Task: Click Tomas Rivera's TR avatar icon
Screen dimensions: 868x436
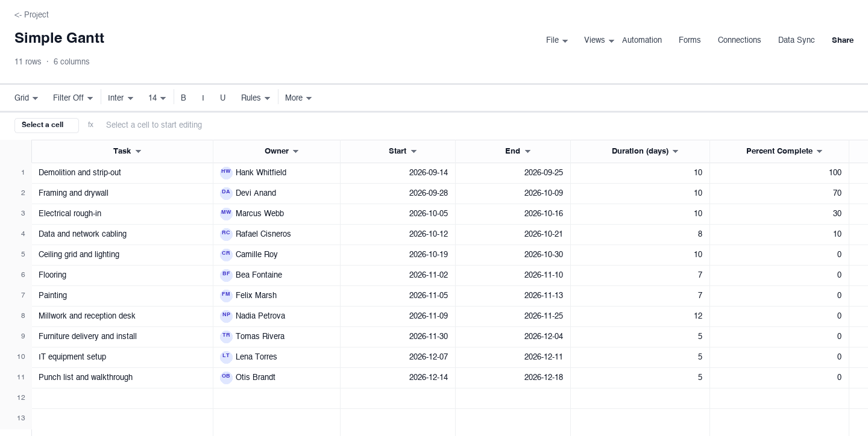Action: [x=226, y=337]
